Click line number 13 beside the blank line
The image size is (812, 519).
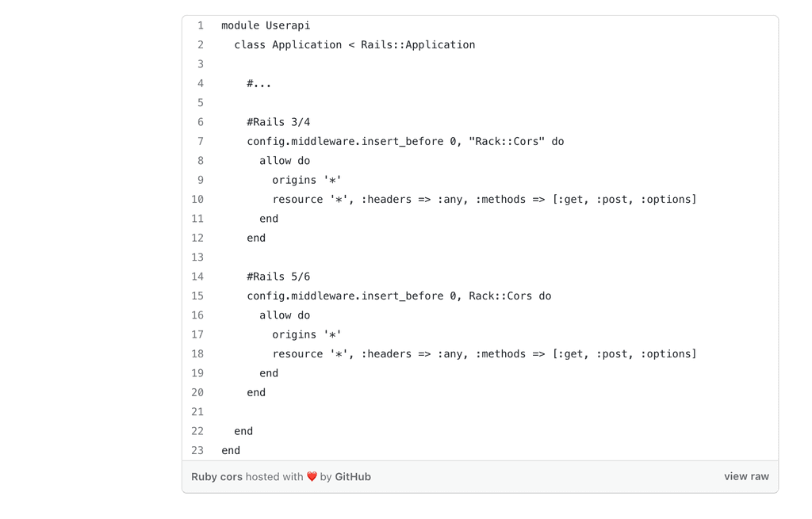click(197, 258)
